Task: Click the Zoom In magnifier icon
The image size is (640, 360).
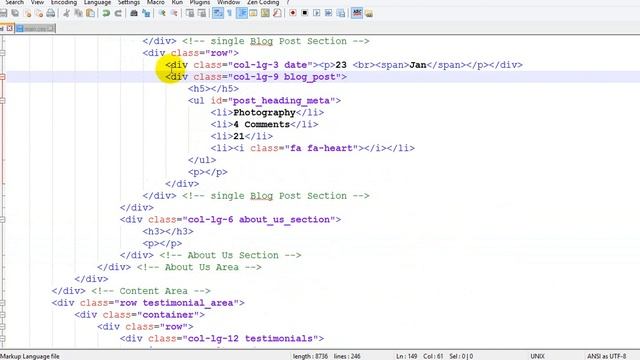Action: (x=162, y=13)
